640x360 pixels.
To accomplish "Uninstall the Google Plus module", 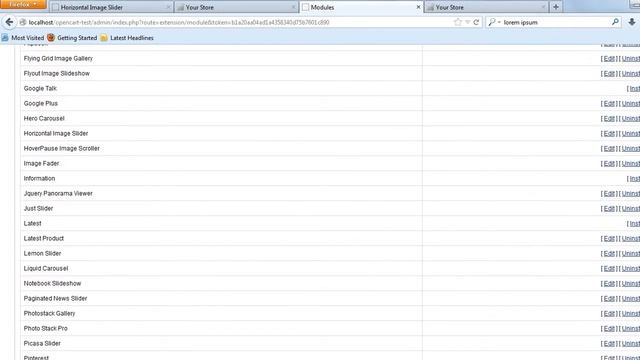I will coord(631,104).
